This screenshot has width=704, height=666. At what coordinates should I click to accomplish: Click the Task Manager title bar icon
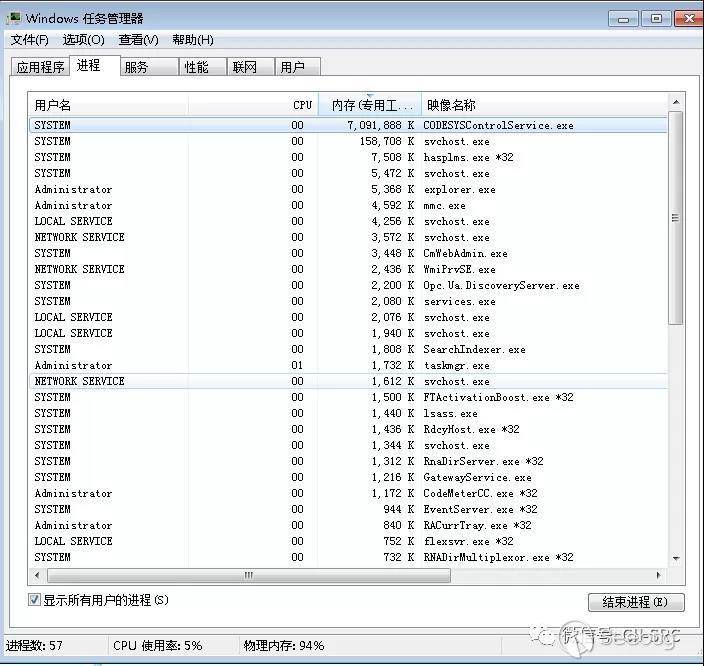coord(15,18)
